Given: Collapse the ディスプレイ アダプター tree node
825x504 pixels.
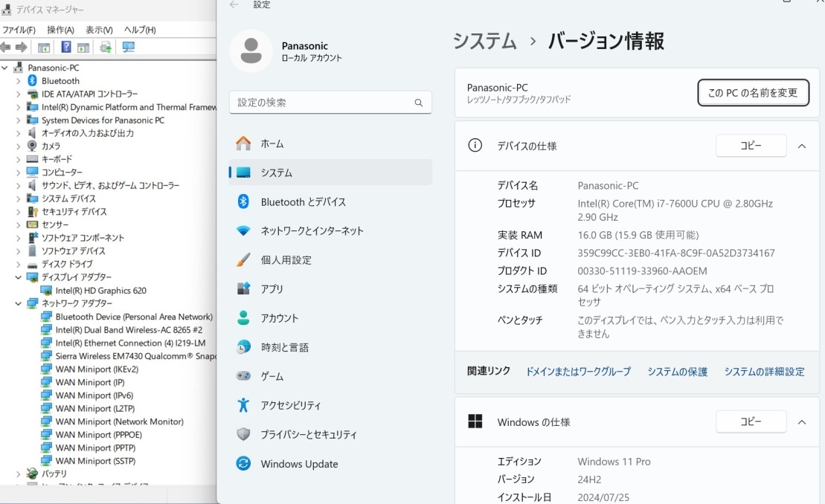Looking at the screenshot, I should point(19,277).
